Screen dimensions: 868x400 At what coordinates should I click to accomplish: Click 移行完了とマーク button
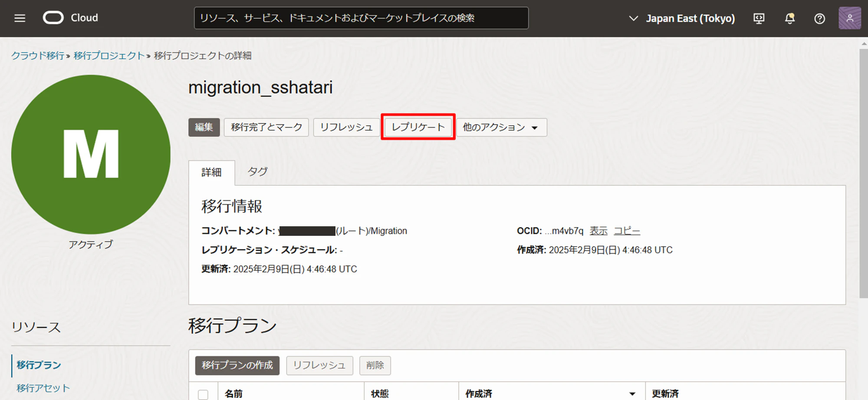pos(266,127)
